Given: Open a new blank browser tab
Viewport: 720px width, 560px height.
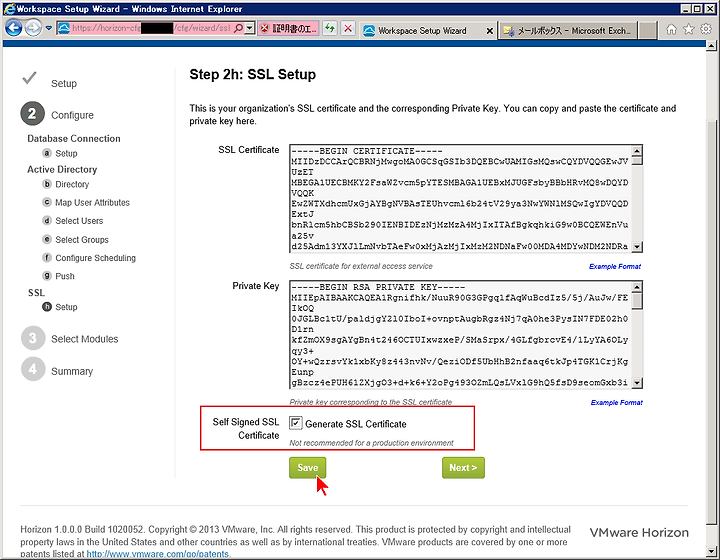Looking at the screenshot, I should click(x=647, y=30).
